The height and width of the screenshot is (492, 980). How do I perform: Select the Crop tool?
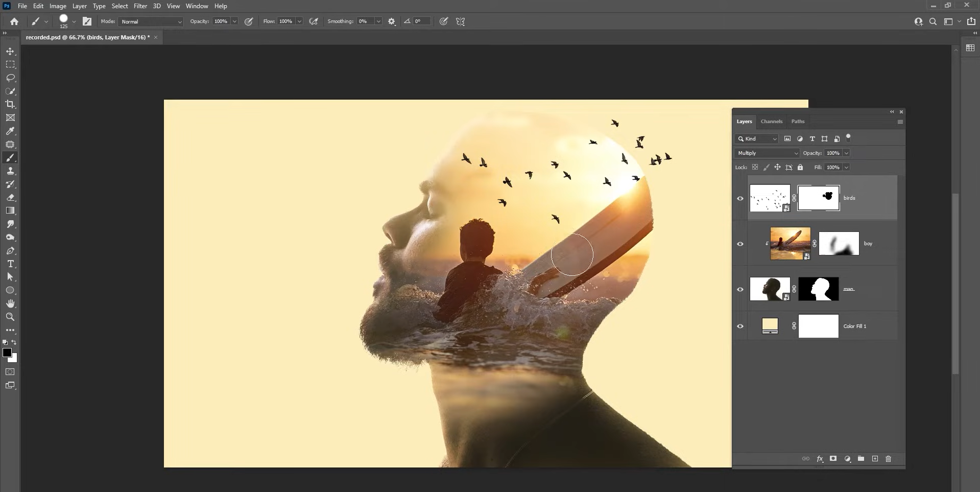10,104
